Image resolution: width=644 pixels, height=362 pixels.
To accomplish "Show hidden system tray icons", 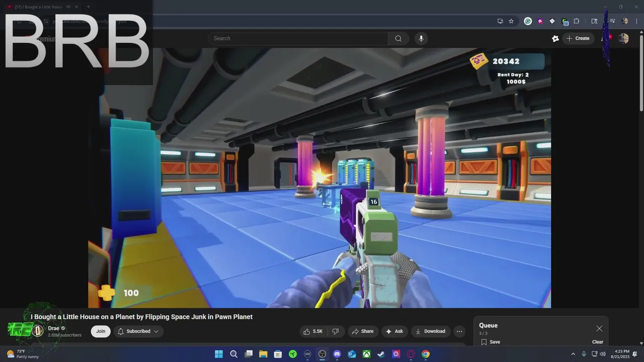I will (573, 354).
